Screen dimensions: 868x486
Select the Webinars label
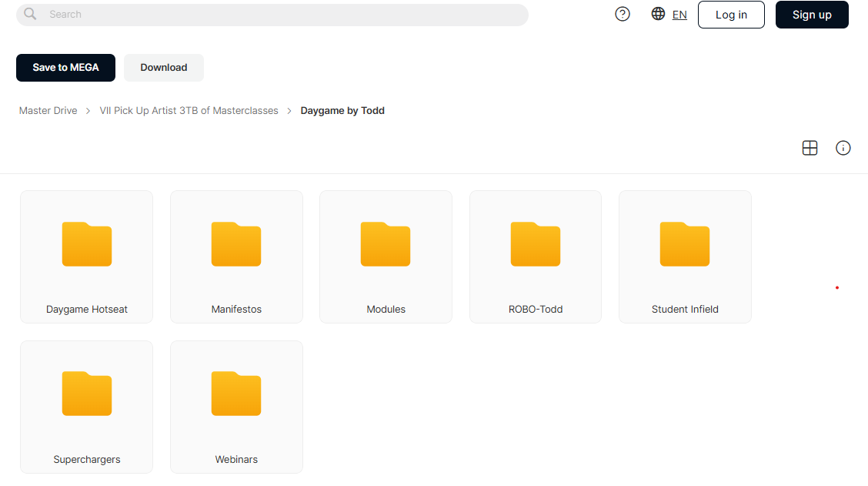point(236,459)
